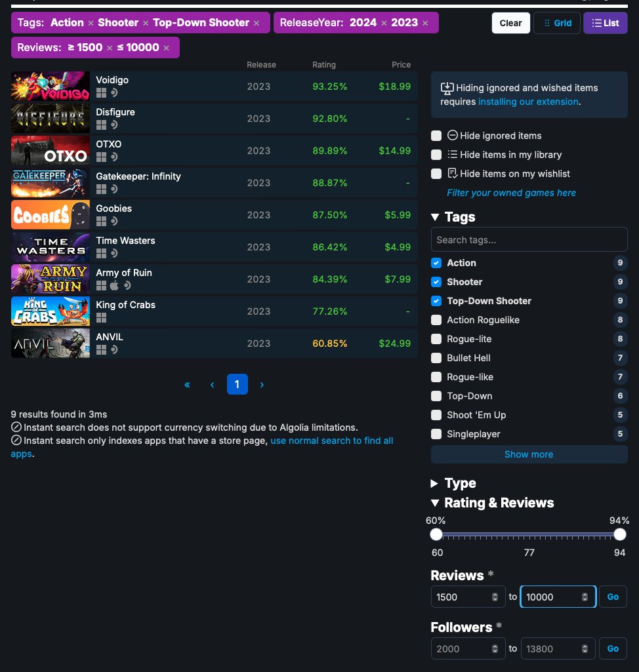Remove the Action tag filter
Screen dimensions: 639x672
click(91, 23)
